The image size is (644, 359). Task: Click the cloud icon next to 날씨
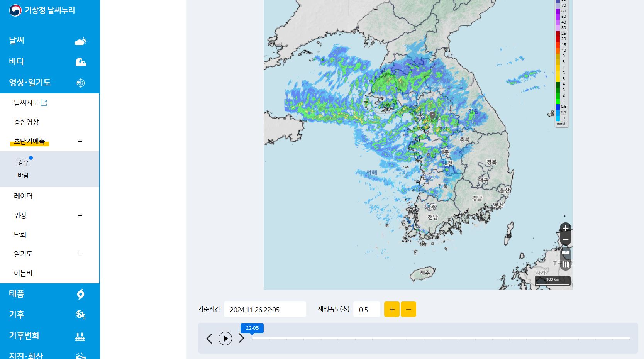[x=81, y=41]
